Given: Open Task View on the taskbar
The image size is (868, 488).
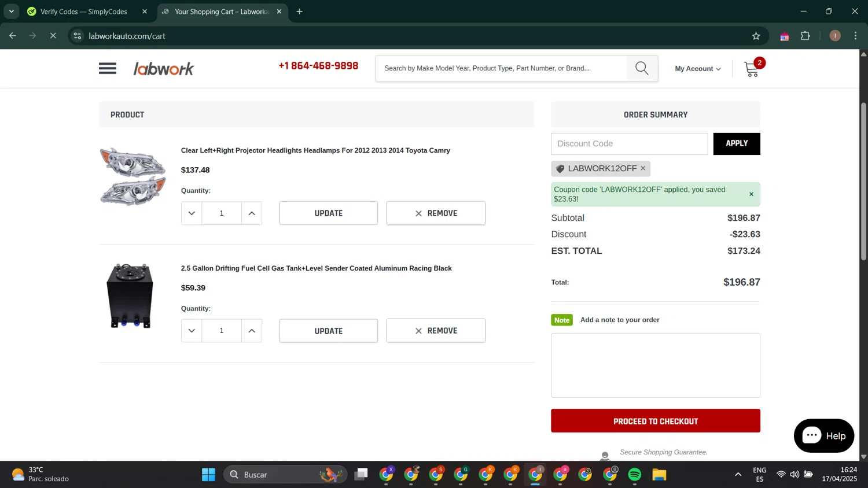Looking at the screenshot, I should [362, 475].
